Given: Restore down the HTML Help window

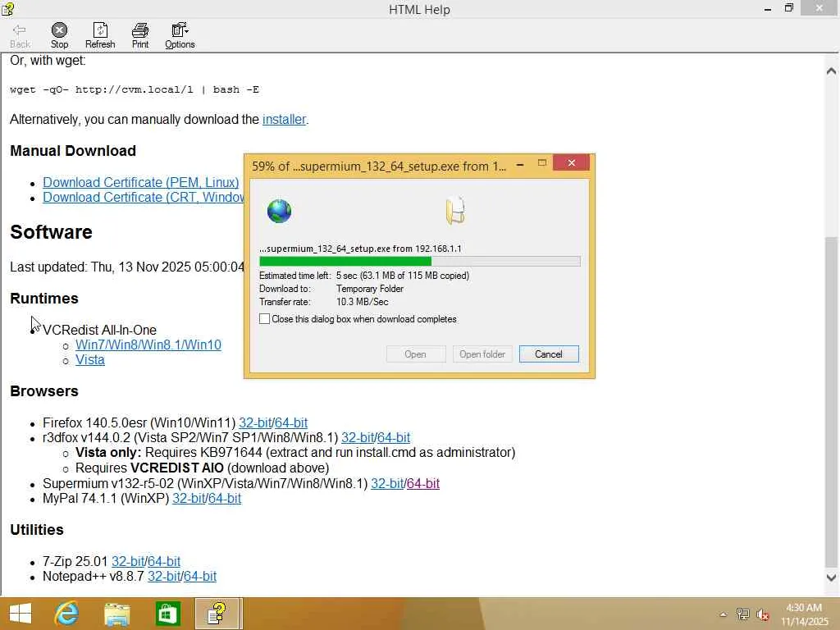Looking at the screenshot, I should click(788, 8).
